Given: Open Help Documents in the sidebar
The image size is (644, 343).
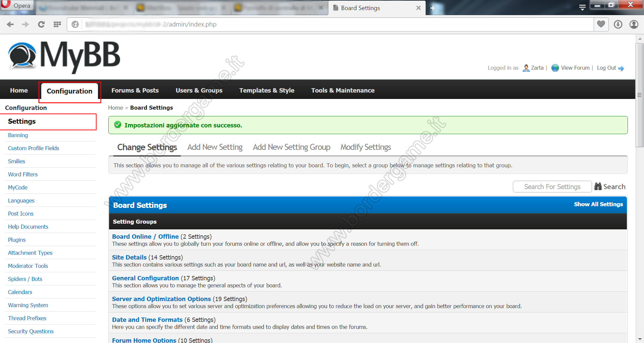Looking at the screenshot, I should click(28, 227).
